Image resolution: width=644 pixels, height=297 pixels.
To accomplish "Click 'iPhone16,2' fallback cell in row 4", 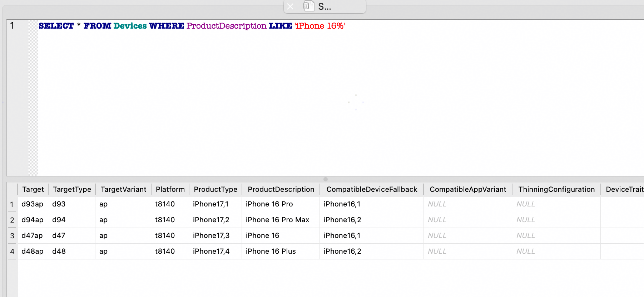I will 372,251.
